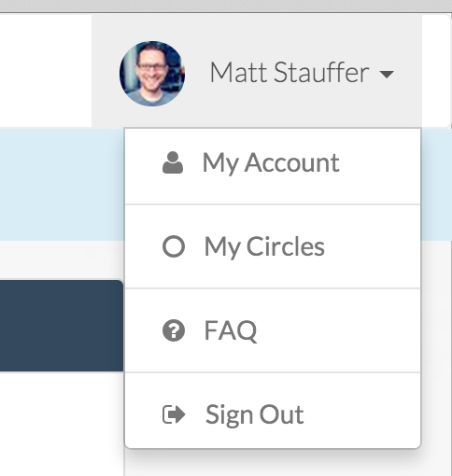Click the Matt Stauffer name label
Viewport: 452px width, 476px height.
coord(290,72)
